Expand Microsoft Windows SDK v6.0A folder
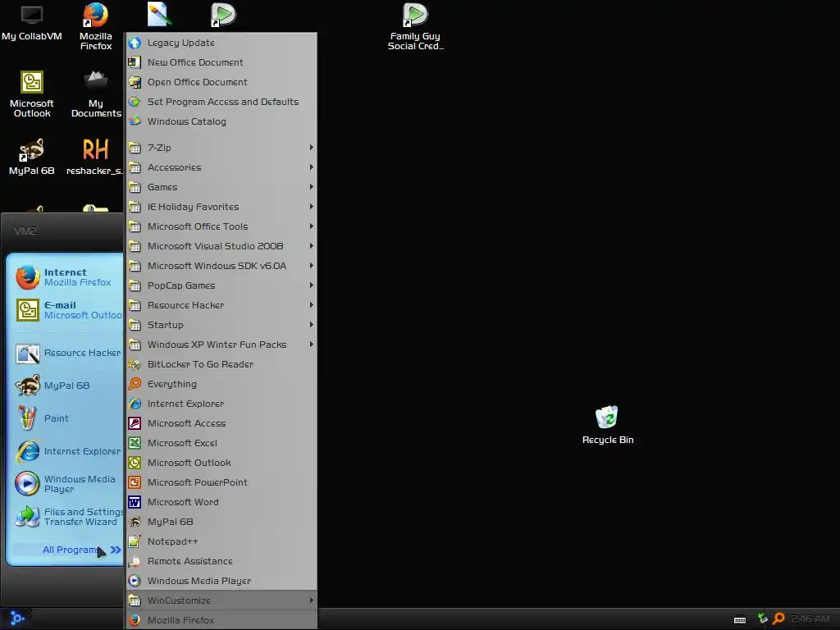The image size is (840, 630). pyautogui.click(x=221, y=266)
